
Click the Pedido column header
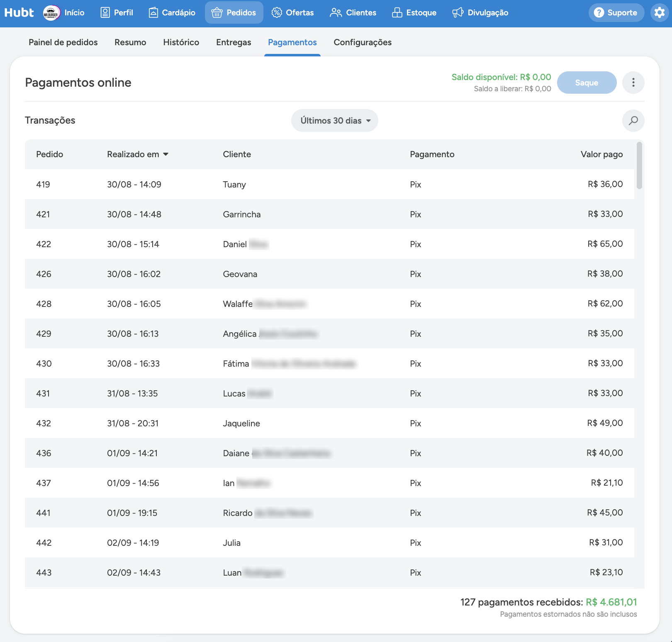[50, 154]
